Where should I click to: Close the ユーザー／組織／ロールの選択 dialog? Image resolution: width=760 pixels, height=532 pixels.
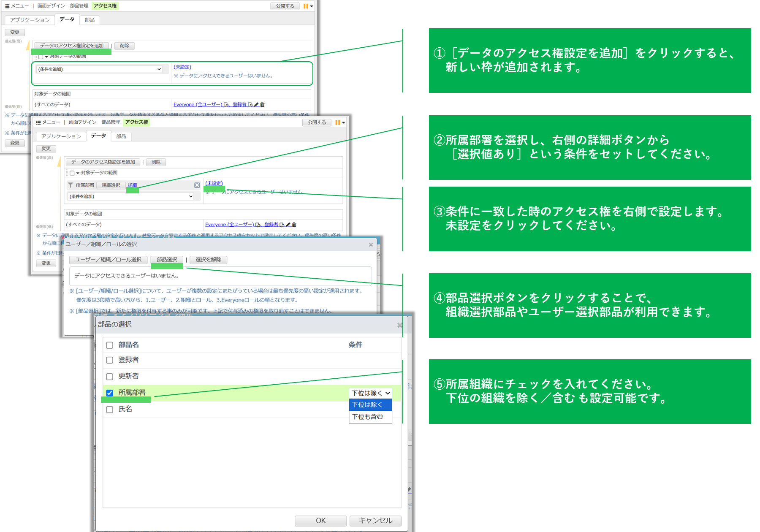click(371, 244)
